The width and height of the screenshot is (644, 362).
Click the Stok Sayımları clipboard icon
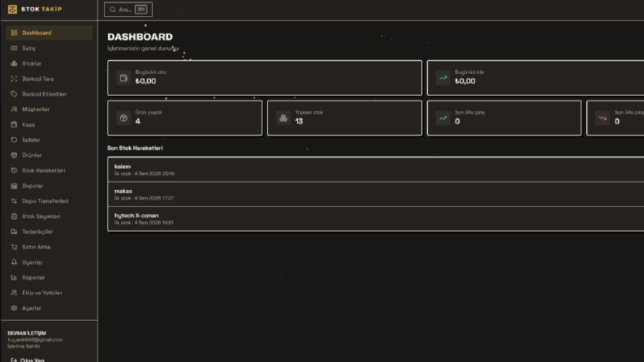coord(14,216)
